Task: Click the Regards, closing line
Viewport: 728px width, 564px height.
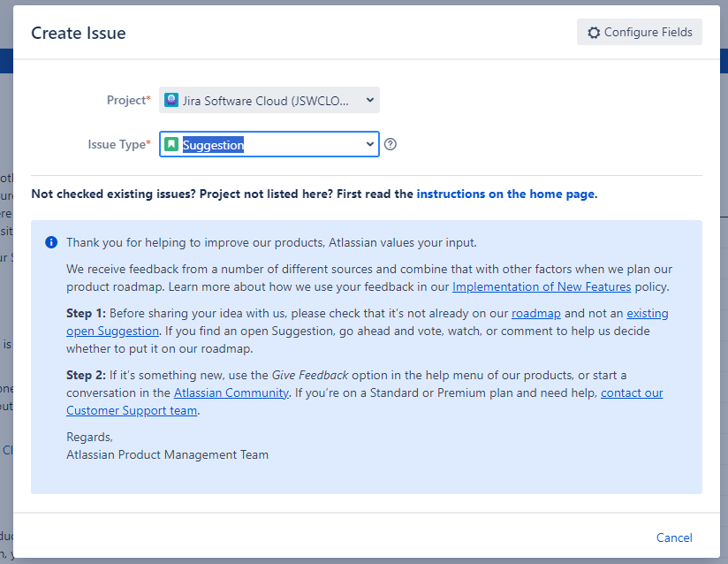Action: pos(89,437)
